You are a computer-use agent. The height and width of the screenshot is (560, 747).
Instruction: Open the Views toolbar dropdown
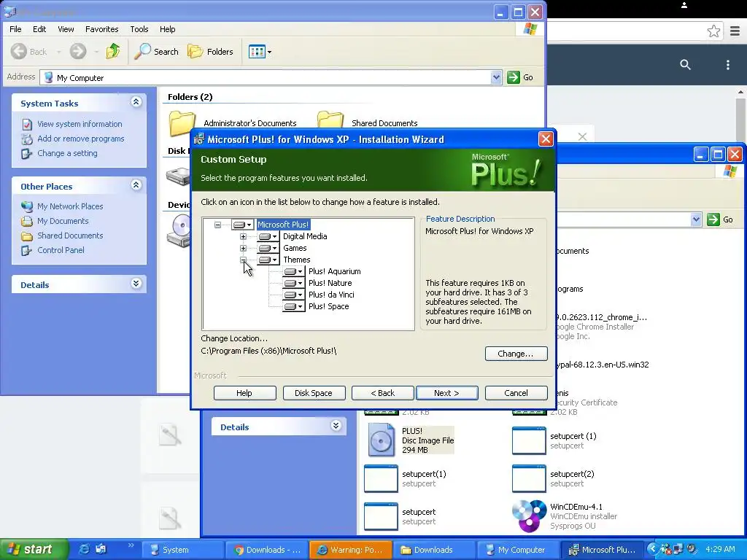(x=260, y=52)
